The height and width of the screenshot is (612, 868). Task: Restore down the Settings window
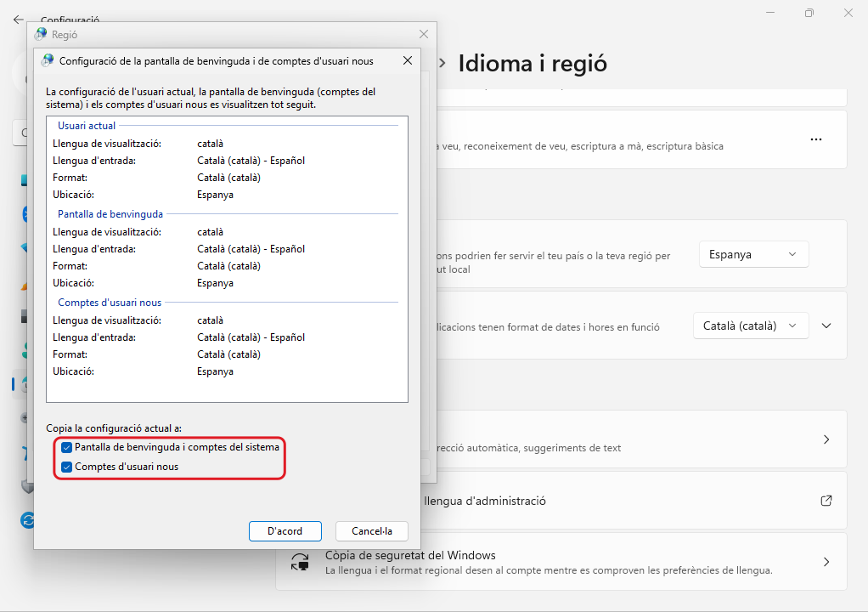tap(809, 13)
